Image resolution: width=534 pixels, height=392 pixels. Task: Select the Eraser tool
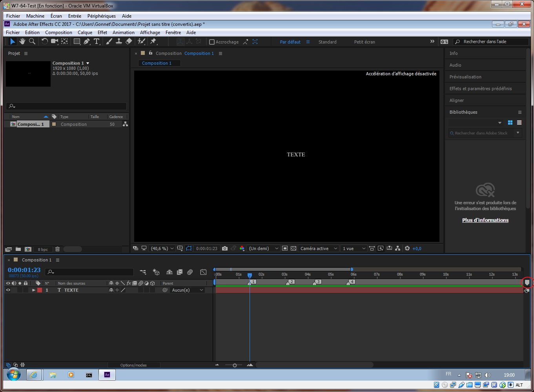(129, 42)
